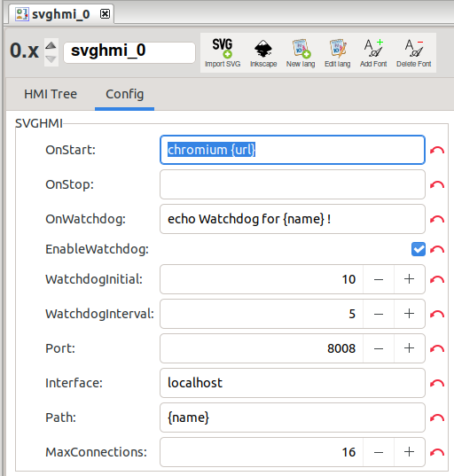Viewport: 454px width, 476px height.
Task: Decrement MaxConnections with minus button
Action: [379, 452]
